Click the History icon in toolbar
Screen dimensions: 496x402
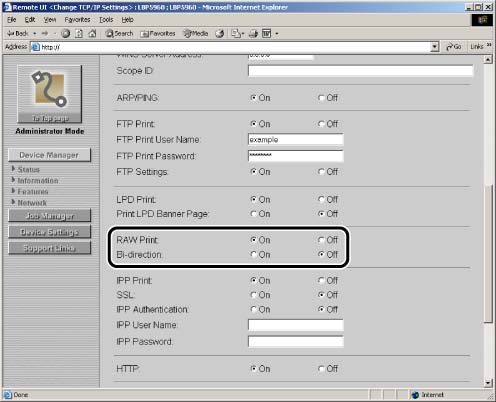click(219, 33)
